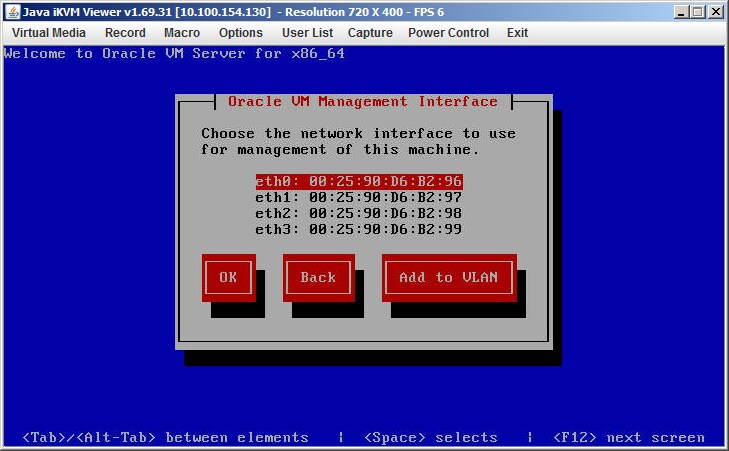The width and height of the screenshot is (729, 451).
Task: Open the User List menu
Action: pos(307,33)
